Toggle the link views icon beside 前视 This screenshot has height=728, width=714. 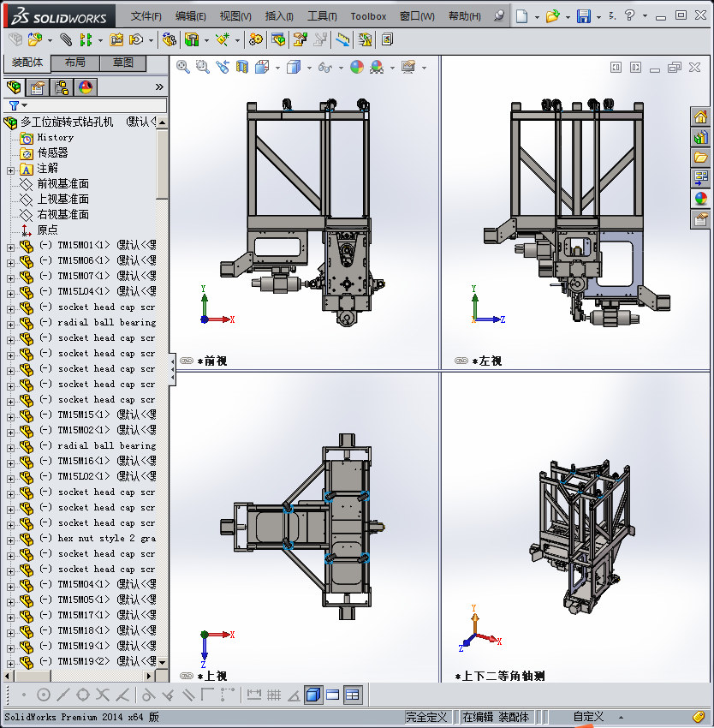coord(187,361)
